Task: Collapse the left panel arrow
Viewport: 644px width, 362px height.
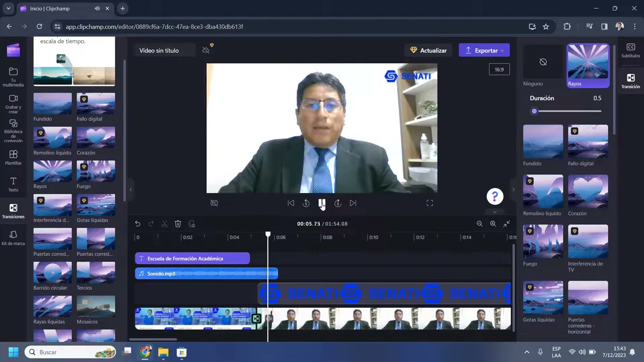Action: tap(131, 190)
